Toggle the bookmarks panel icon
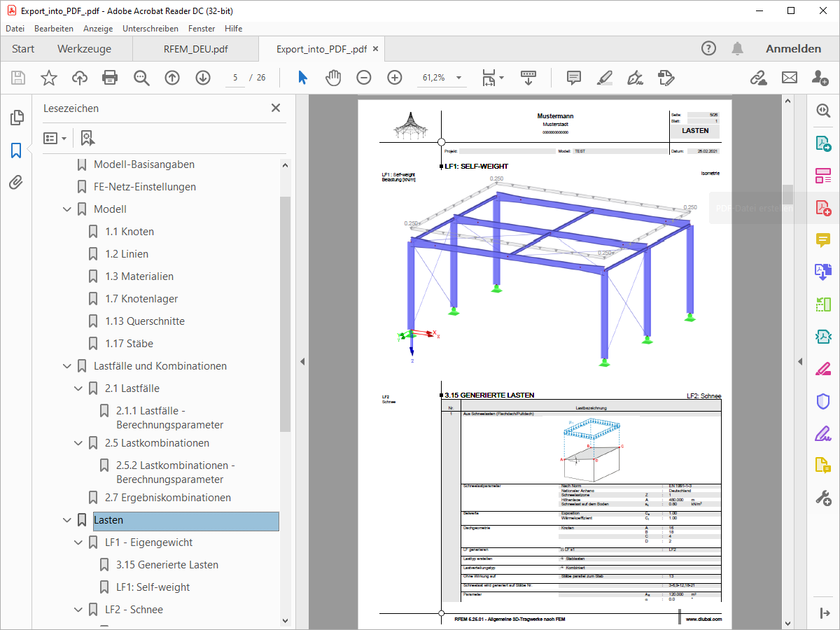This screenshot has width=840, height=630. (16, 150)
